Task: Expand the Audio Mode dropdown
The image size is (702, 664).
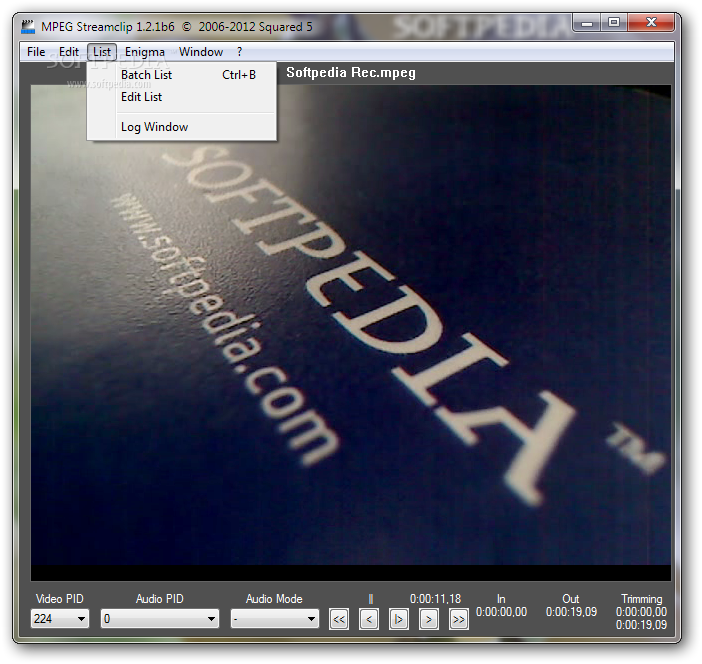Action: coord(274,619)
